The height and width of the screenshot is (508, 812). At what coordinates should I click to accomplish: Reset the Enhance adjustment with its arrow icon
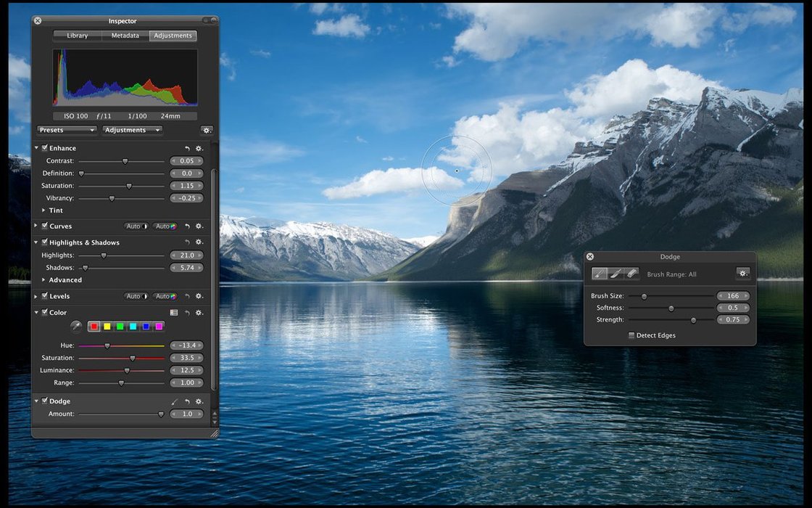pos(187,149)
